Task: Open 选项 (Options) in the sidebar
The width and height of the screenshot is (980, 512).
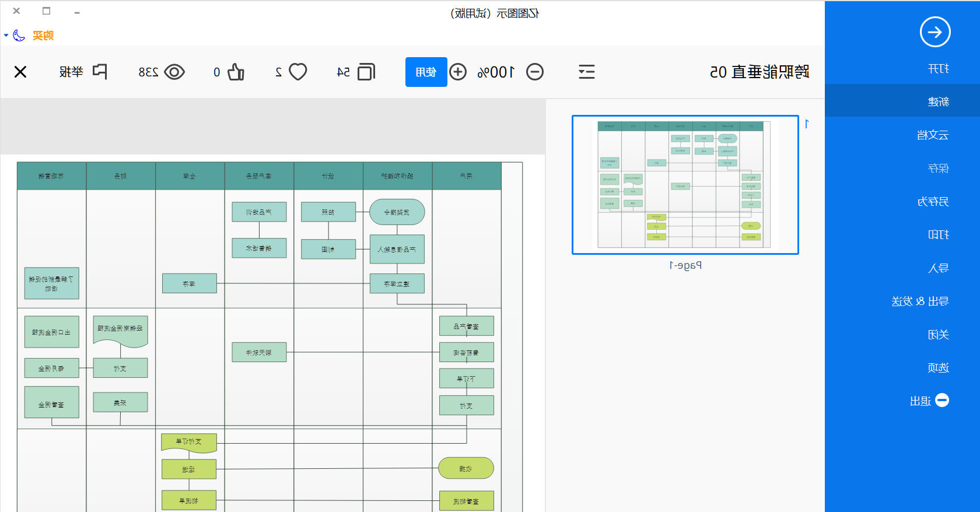Action: pos(939,367)
